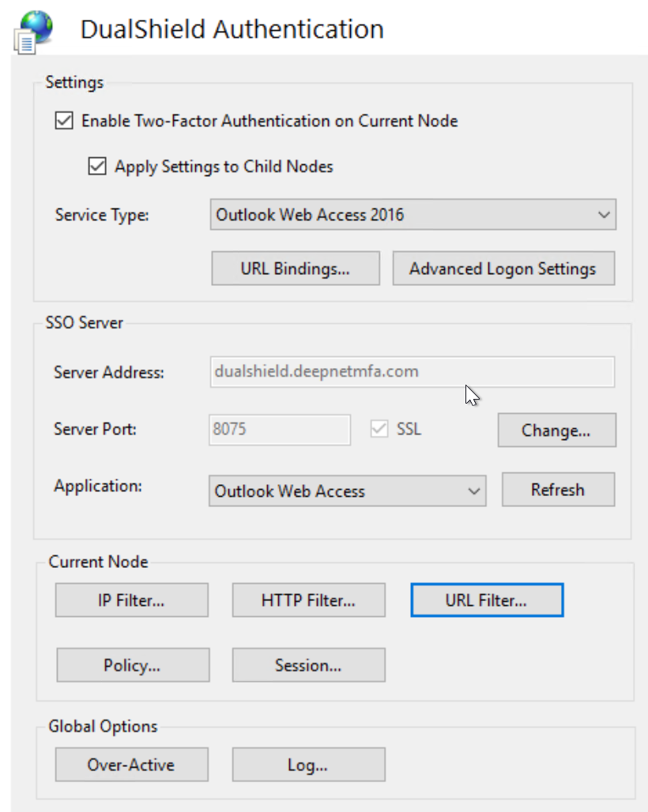Open the Service Type dropdown

pyautogui.click(x=413, y=215)
